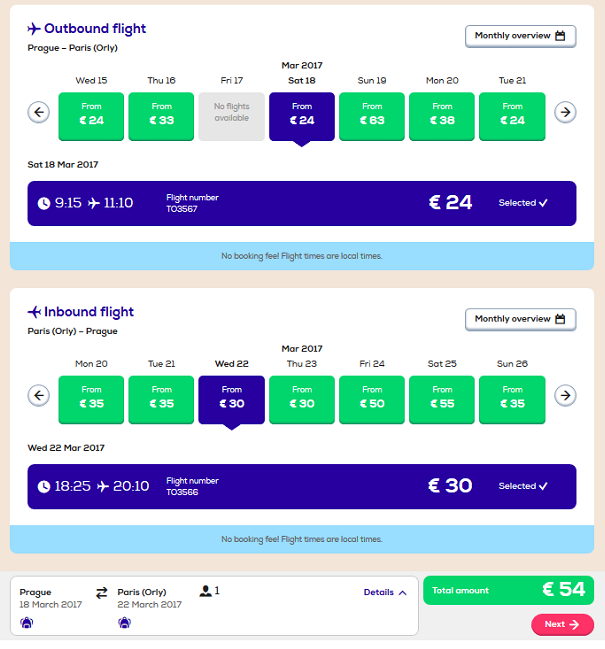This screenshot has height=649, width=605.
Task: Select the outbound Mon 20 fare of €38
Action: pos(442,116)
